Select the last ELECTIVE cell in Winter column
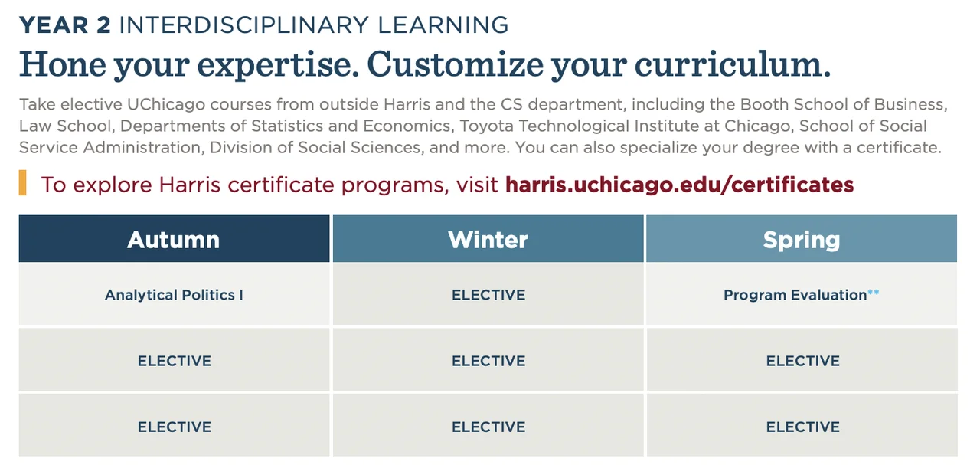 pos(488,427)
